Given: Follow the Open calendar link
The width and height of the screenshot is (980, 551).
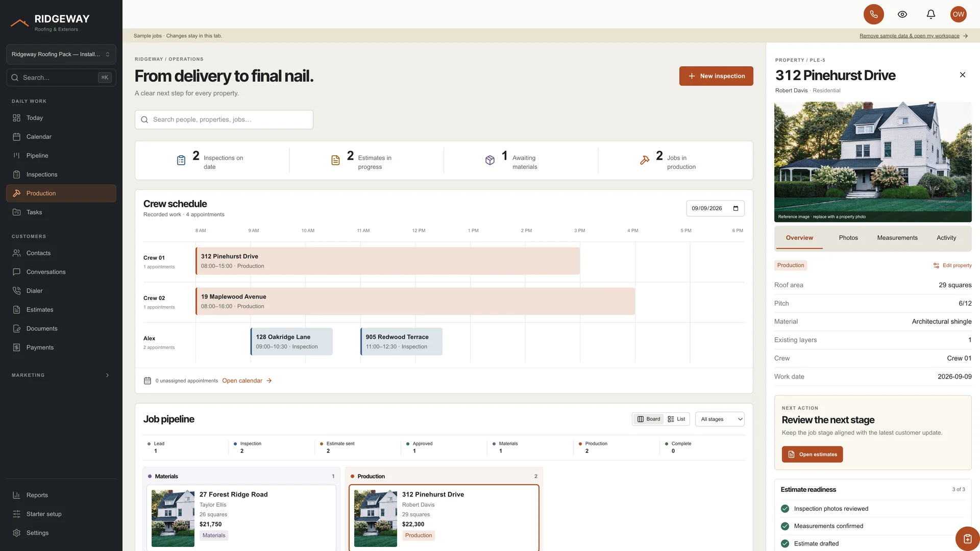Looking at the screenshot, I should pos(247,381).
